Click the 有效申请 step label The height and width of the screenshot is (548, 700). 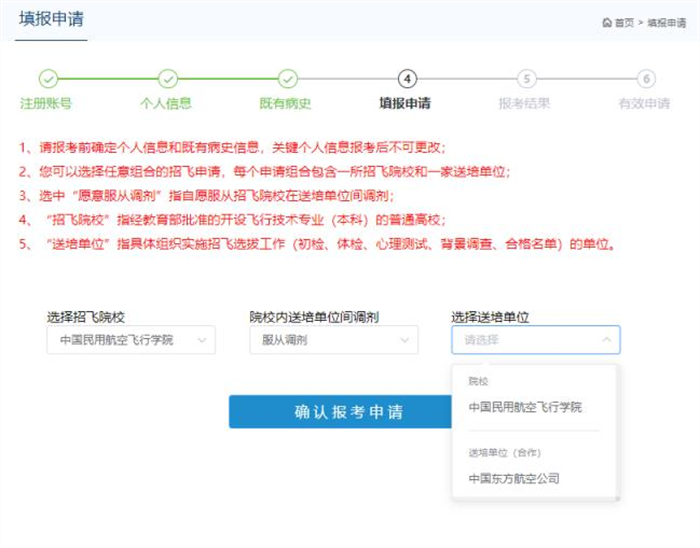point(644,103)
